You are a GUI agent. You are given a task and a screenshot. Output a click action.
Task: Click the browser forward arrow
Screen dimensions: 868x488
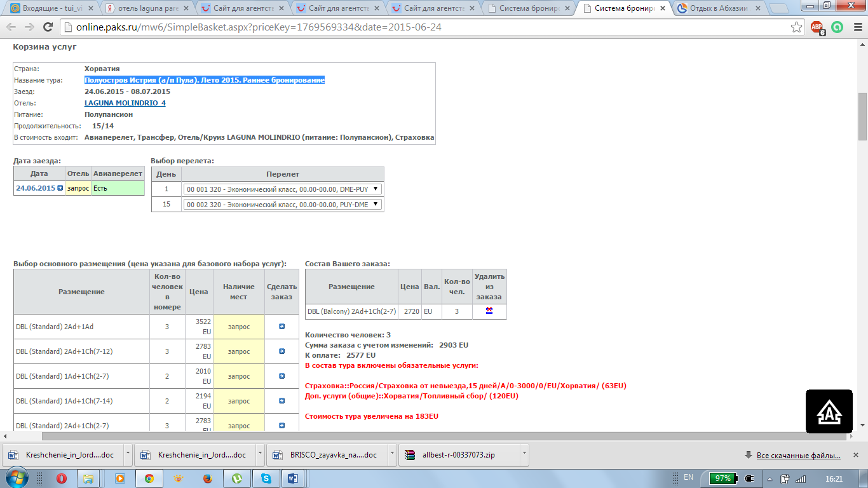pos(30,27)
